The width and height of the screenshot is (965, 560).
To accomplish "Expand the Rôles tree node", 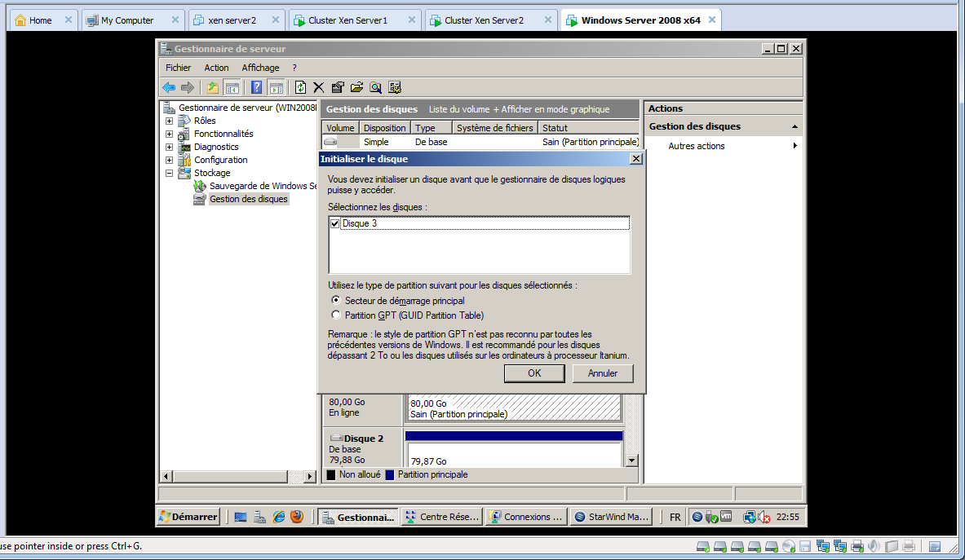I will click(169, 121).
